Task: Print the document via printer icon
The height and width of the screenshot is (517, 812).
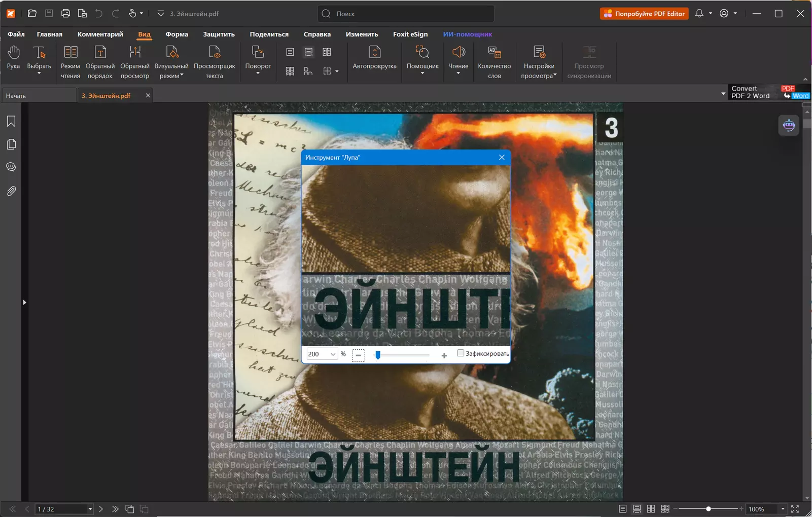Action: click(x=65, y=14)
